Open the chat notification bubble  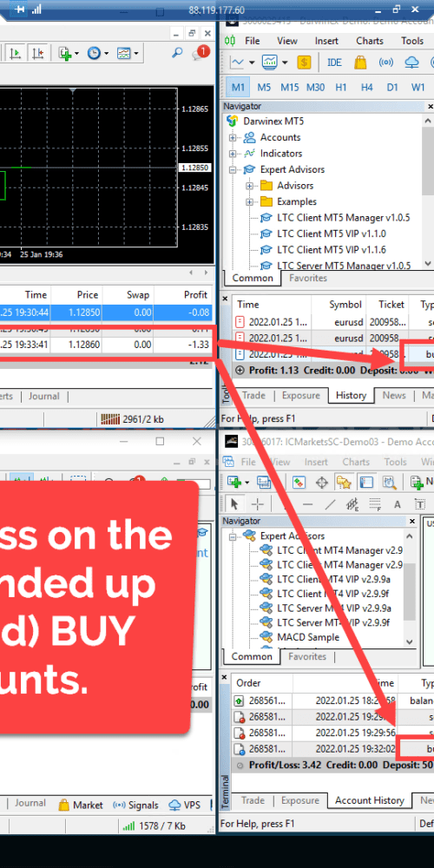coord(201,53)
